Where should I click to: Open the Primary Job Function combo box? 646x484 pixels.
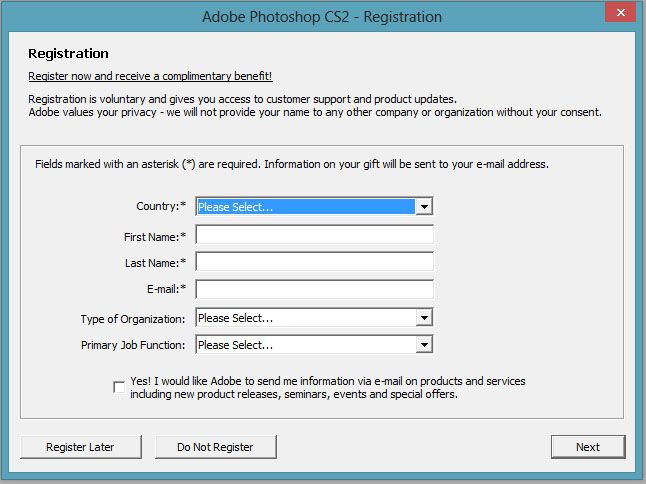pyautogui.click(x=314, y=345)
